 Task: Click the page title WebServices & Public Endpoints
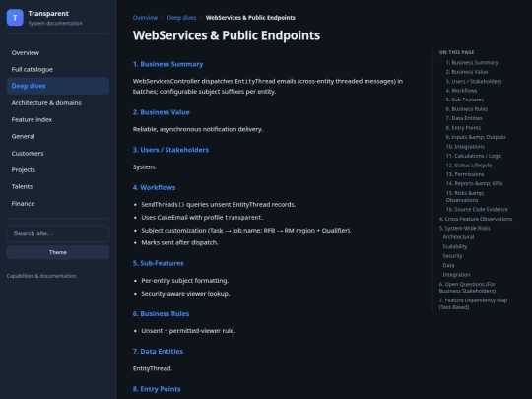(x=227, y=35)
